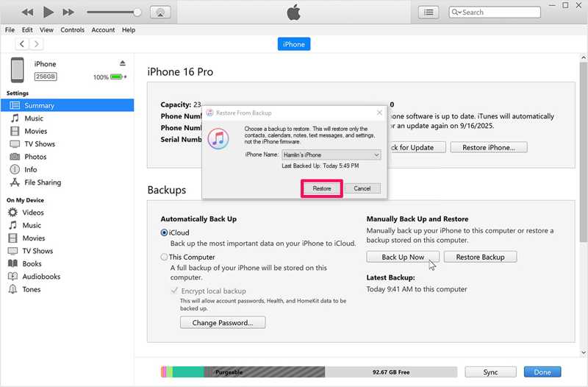This screenshot has width=588, height=387.
Task: Click the scrollbar down arrow
Action: (x=583, y=352)
